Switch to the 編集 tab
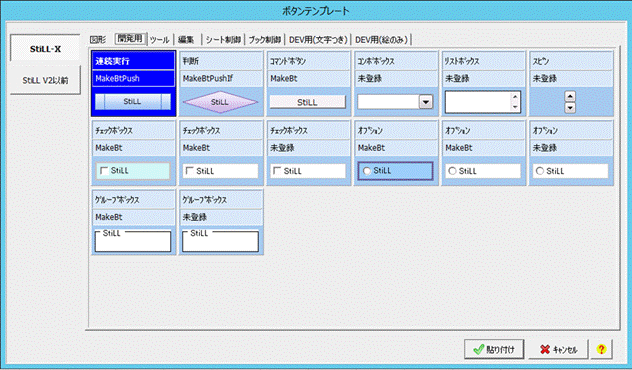This screenshot has height=370, width=632. click(x=186, y=39)
